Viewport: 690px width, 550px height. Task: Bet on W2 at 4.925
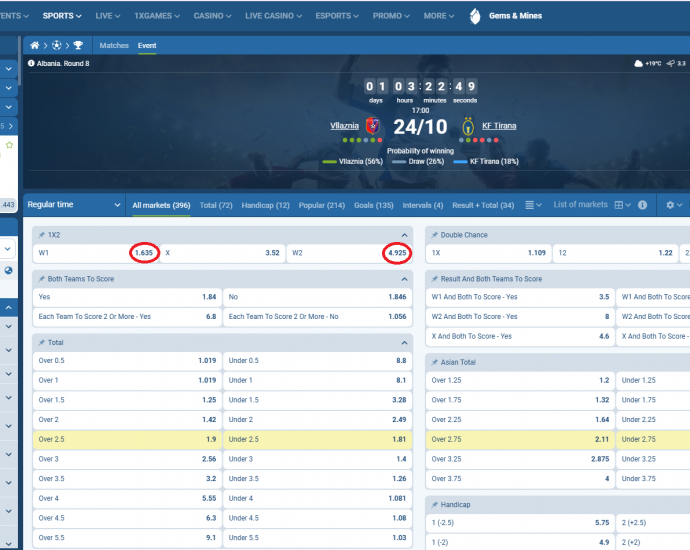(349, 253)
